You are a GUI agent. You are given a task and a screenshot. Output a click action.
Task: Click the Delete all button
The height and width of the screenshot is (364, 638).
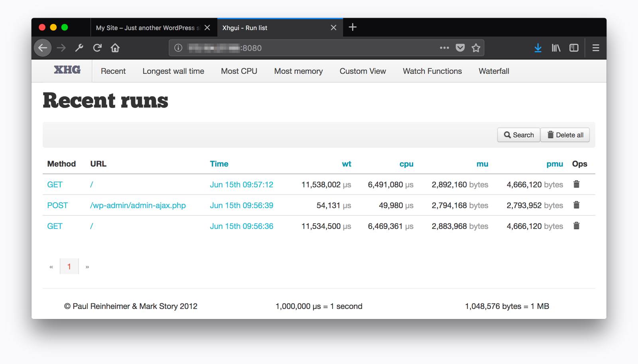point(565,135)
